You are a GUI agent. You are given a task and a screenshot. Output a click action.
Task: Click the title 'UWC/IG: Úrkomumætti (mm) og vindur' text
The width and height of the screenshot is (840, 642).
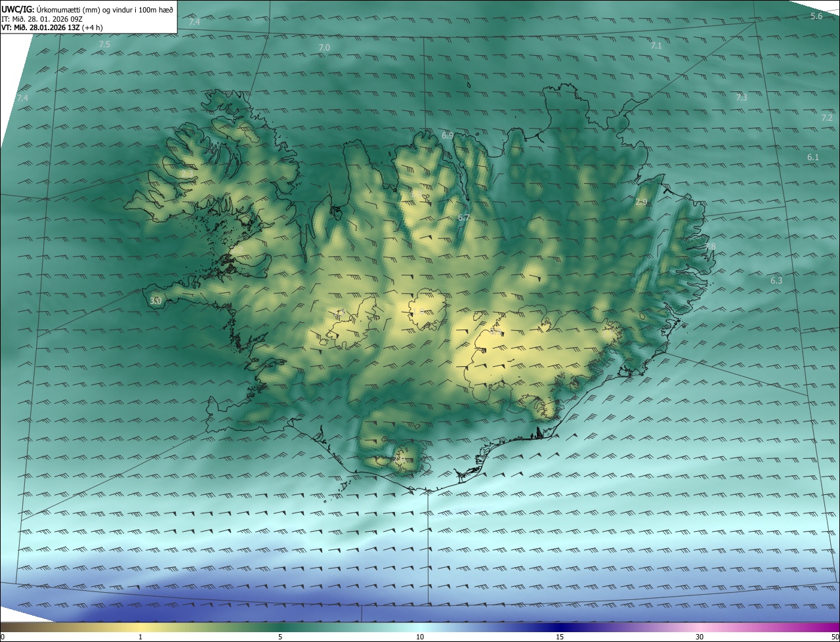coord(87,9)
